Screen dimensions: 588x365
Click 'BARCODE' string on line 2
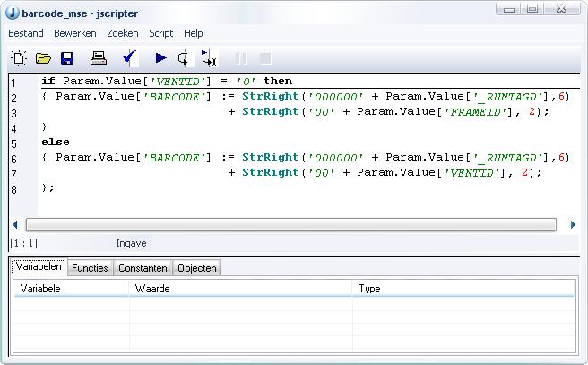[174, 97]
